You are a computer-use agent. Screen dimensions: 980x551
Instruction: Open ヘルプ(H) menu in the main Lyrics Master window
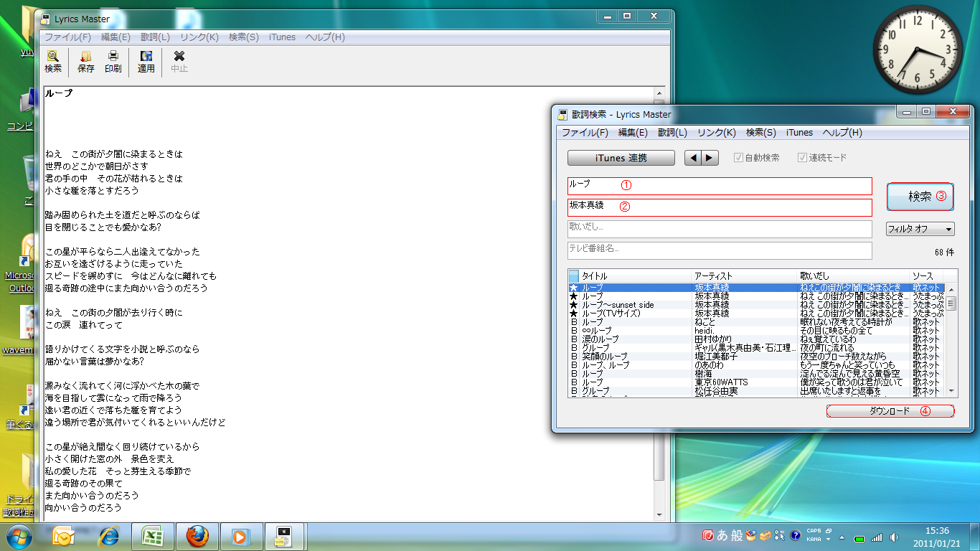[325, 37]
